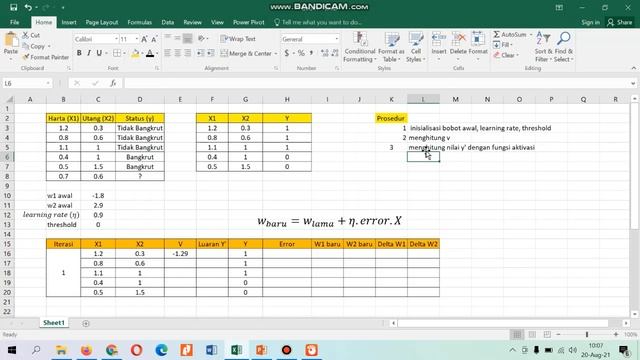Image resolution: width=640 pixels, height=360 pixels.
Task: Toggle Merge & Center
Action: (246, 53)
